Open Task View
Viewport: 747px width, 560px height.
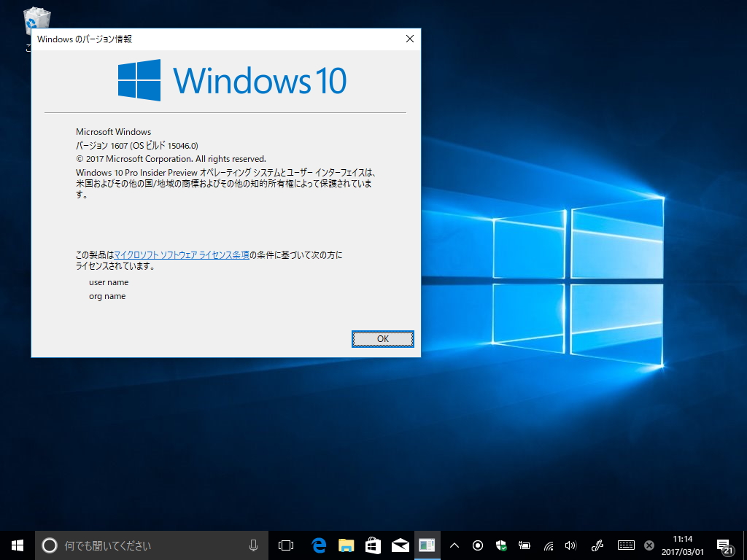pyautogui.click(x=285, y=545)
